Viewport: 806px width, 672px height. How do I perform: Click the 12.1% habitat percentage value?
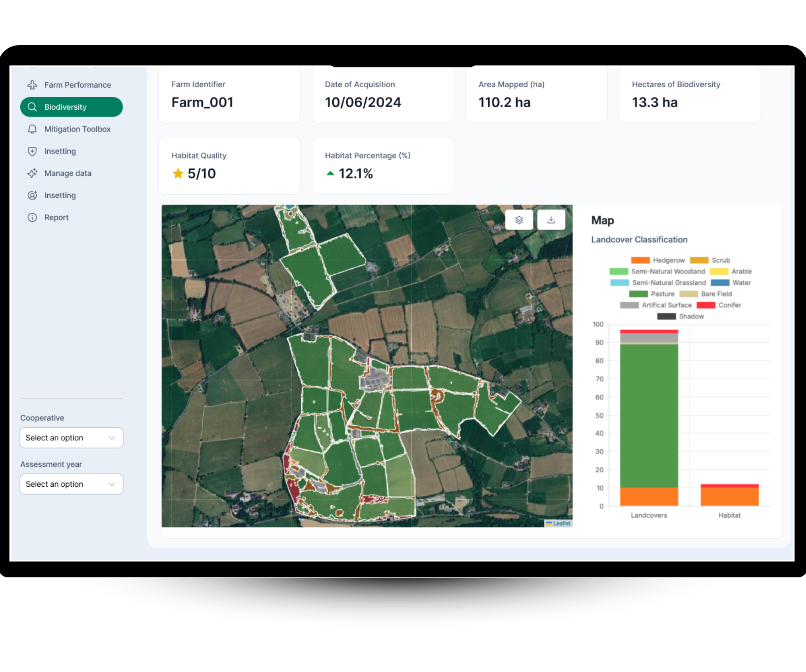pyautogui.click(x=355, y=173)
